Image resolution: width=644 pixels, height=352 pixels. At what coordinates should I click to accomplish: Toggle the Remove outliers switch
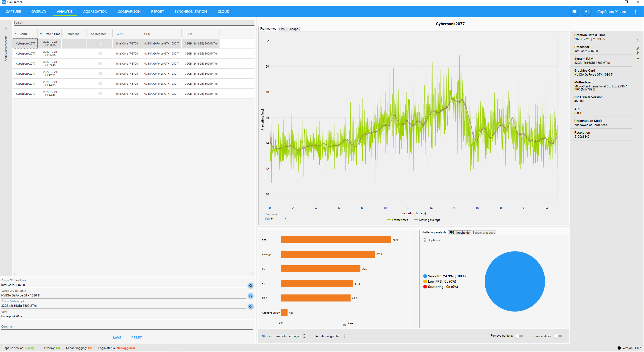pyautogui.click(x=519, y=336)
